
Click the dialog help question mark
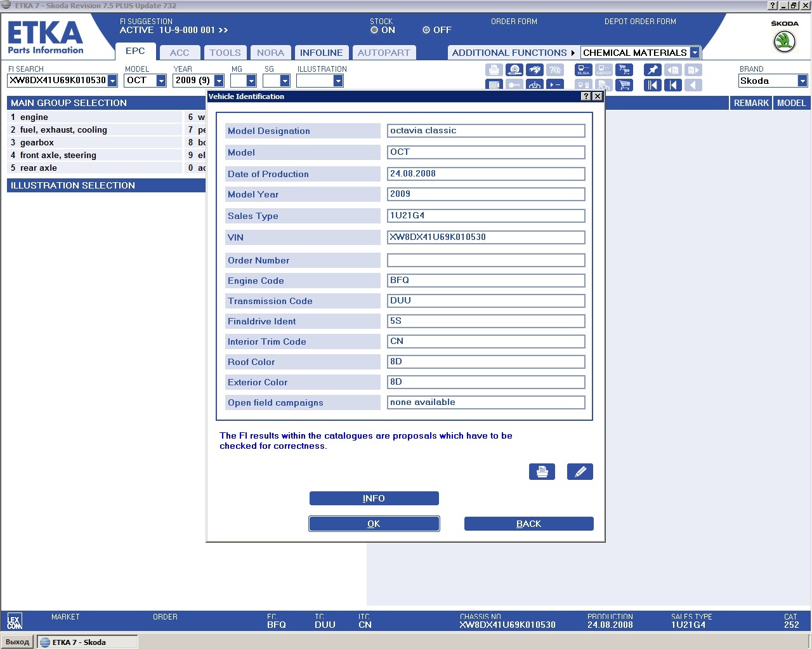(586, 96)
